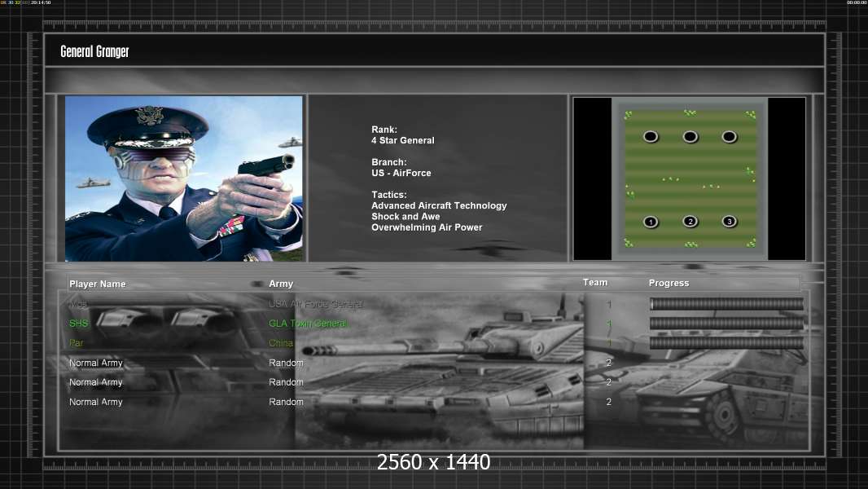Click the 'Tactics:' label
The height and width of the screenshot is (489, 868).
389,195
